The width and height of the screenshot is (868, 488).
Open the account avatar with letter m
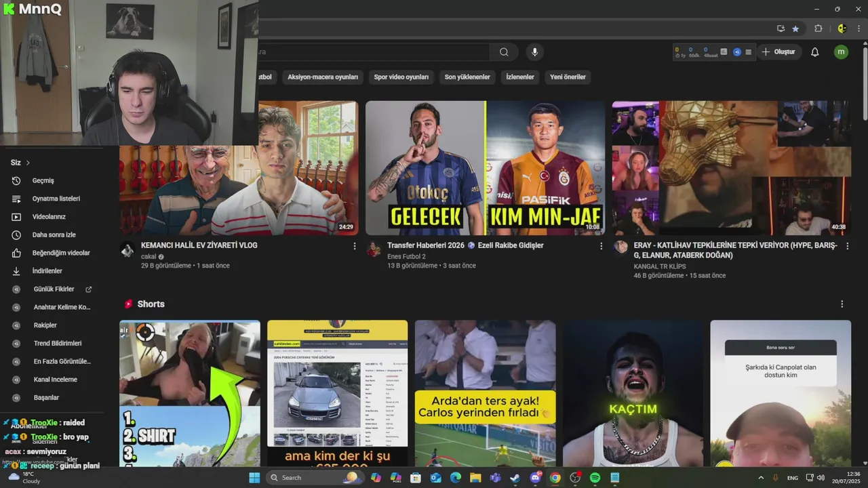(x=841, y=52)
